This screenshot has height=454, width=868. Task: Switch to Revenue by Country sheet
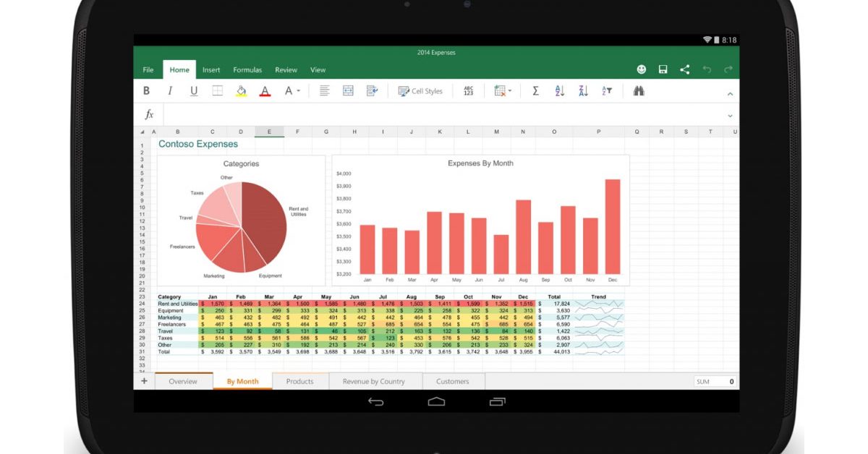tap(373, 381)
